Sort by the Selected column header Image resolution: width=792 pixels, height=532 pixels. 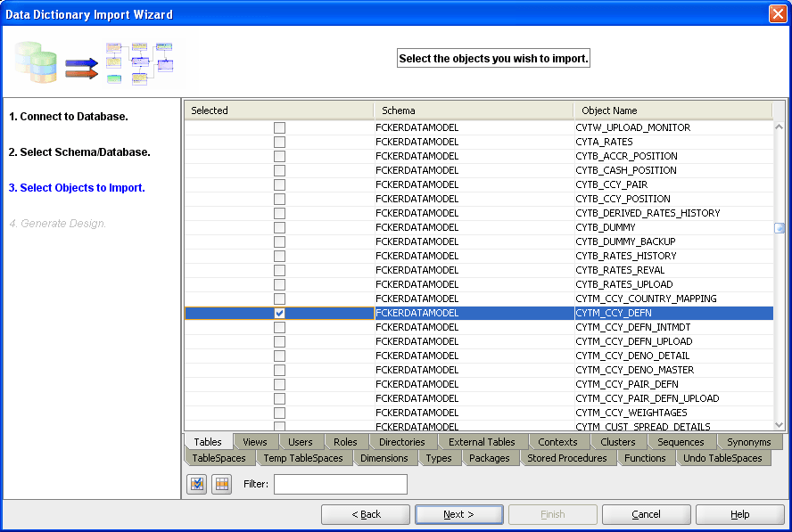[x=279, y=110]
